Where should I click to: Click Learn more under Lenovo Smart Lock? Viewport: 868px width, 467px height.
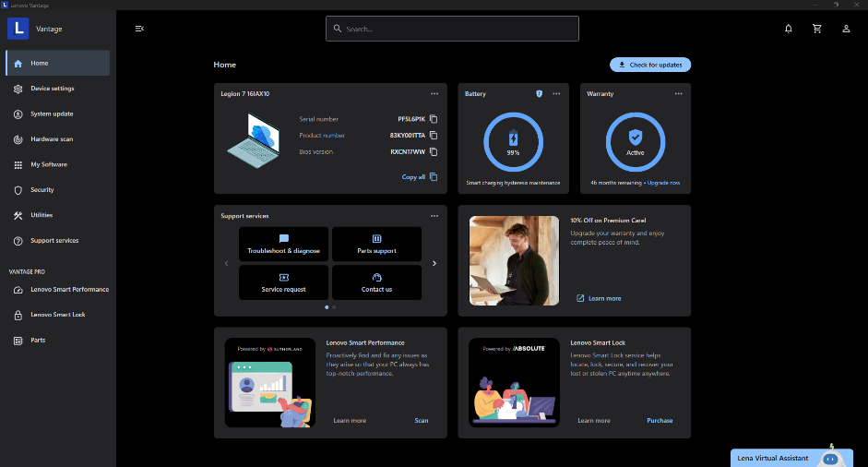[x=594, y=421]
